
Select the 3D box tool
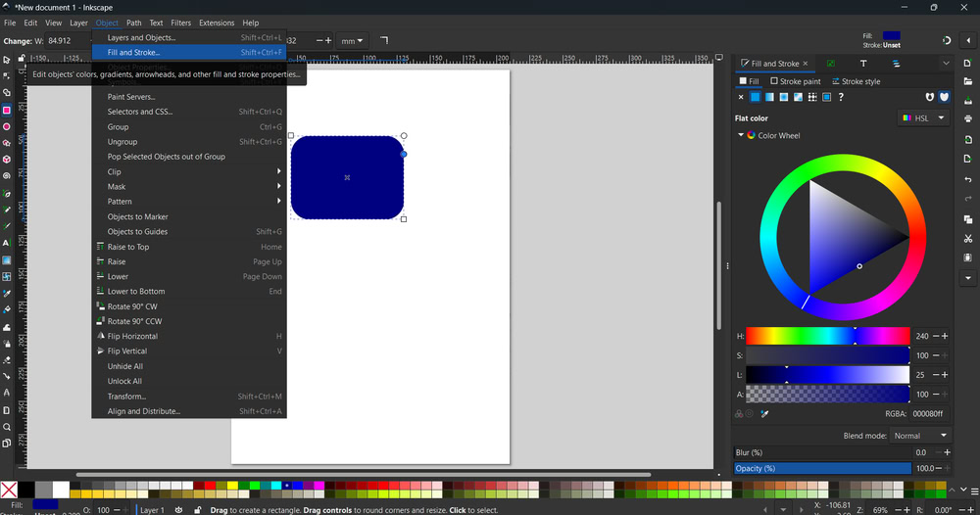(x=6, y=160)
